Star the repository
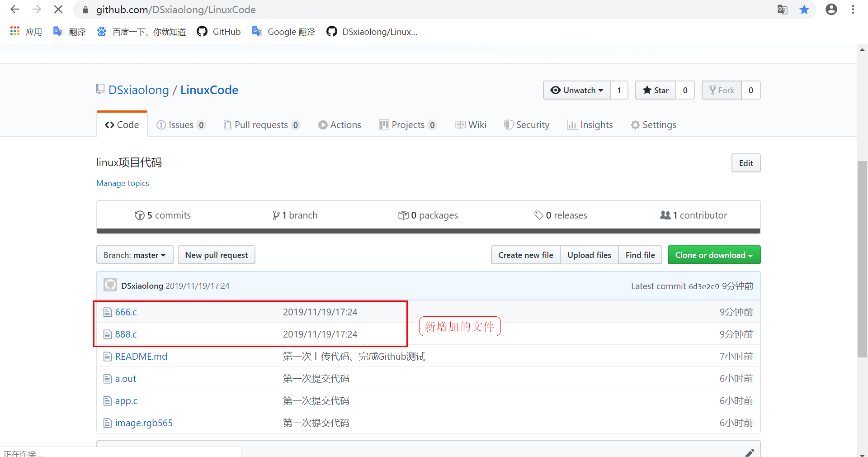868x457 pixels. (x=656, y=90)
